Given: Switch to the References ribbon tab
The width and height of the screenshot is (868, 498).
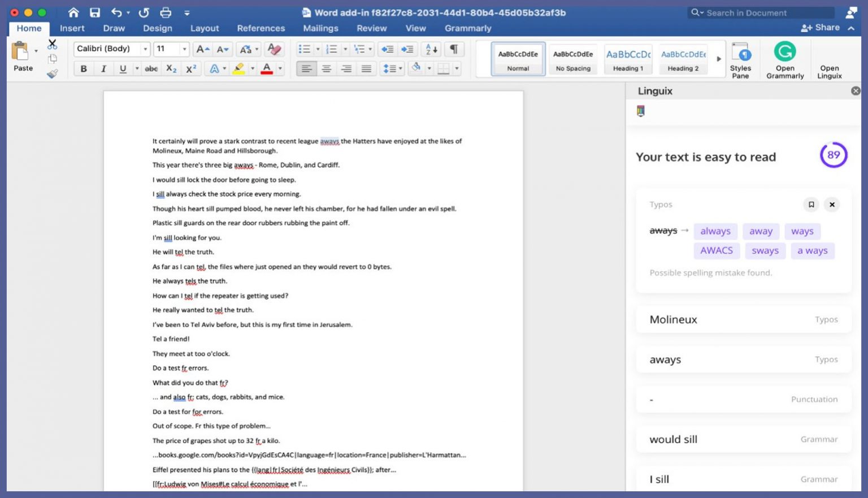Looking at the screenshot, I should [261, 28].
